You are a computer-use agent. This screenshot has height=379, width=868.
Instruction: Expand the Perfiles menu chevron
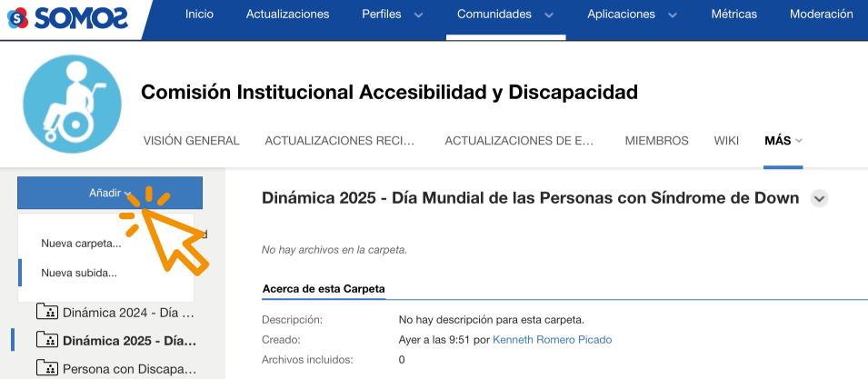[x=418, y=15]
